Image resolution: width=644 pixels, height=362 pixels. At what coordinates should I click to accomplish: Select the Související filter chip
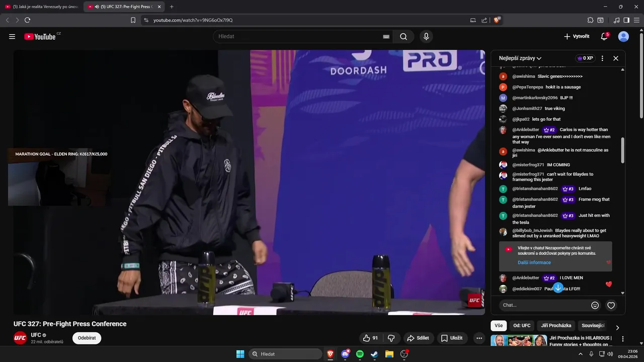pyautogui.click(x=593, y=326)
